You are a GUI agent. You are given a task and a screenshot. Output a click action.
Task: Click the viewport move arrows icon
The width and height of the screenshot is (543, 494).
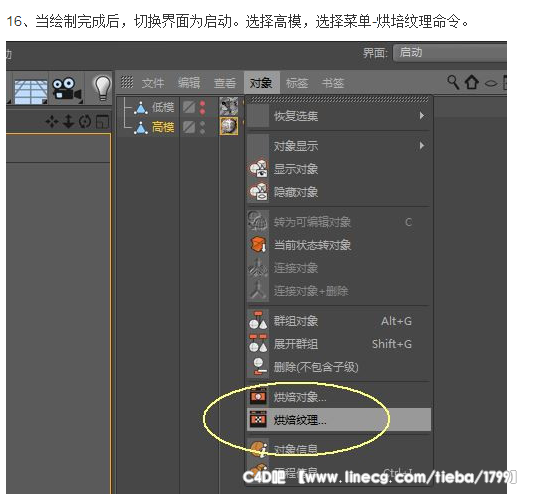[52, 122]
